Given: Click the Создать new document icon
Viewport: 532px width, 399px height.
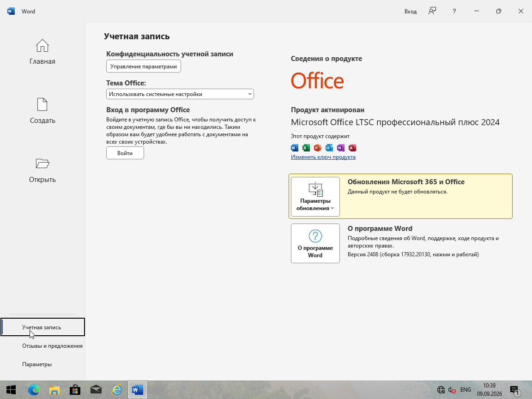Looking at the screenshot, I should click(42, 104).
